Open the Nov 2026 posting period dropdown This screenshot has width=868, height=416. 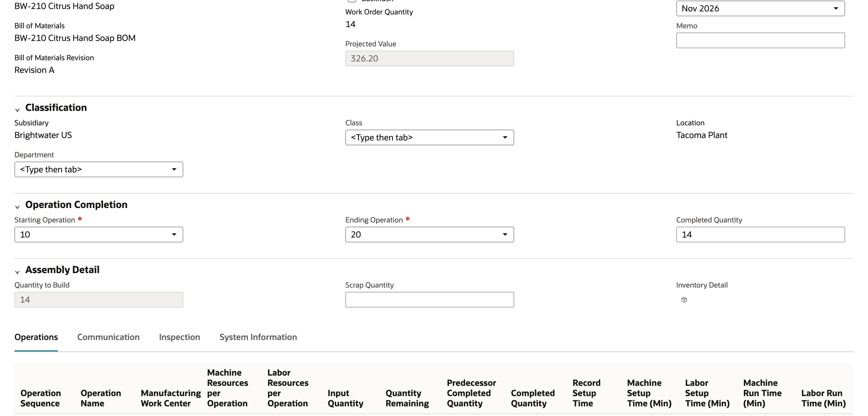(760, 8)
